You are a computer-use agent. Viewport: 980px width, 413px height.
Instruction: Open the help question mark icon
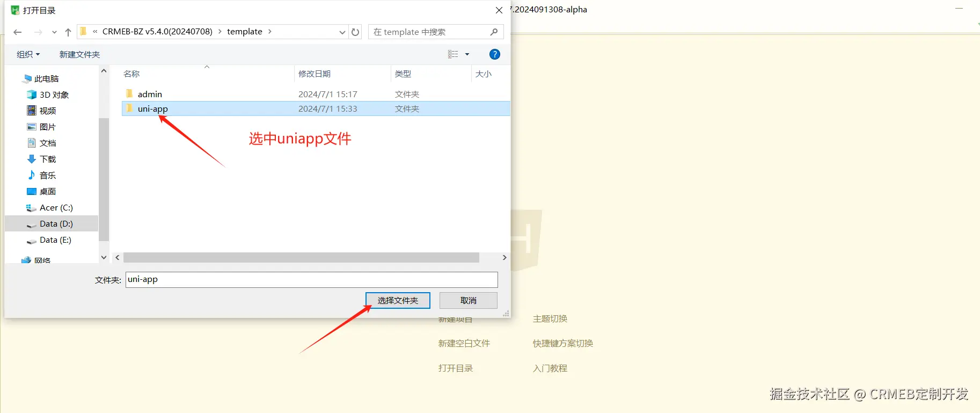point(495,54)
